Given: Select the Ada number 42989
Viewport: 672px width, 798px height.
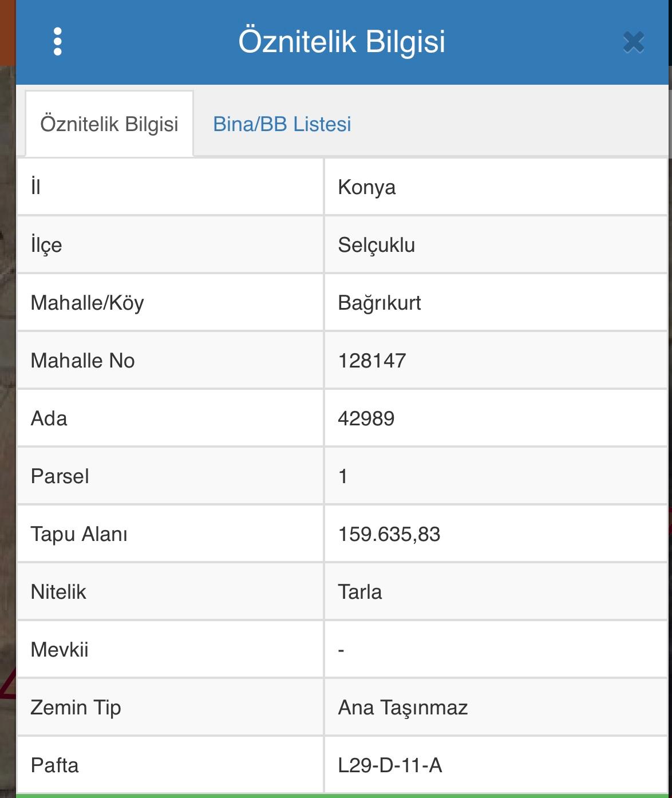Looking at the screenshot, I should [366, 418].
